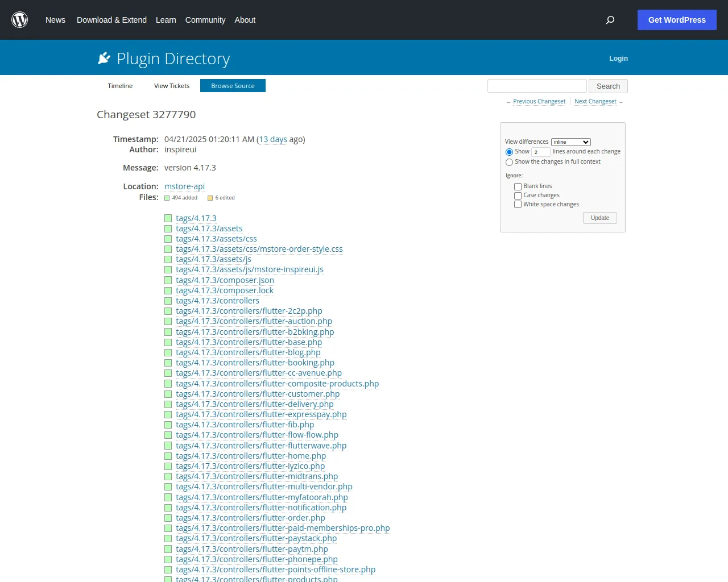Open flutter-fib.php file link
The image size is (728, 582).
pyautogui.click(x=245, y=425)
